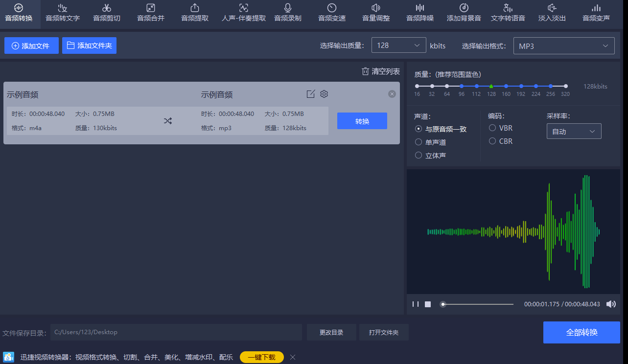Viewport: 628px width, 364px height.
Task: Click 转换 button for 示例音频
Action: pos(362,121)
